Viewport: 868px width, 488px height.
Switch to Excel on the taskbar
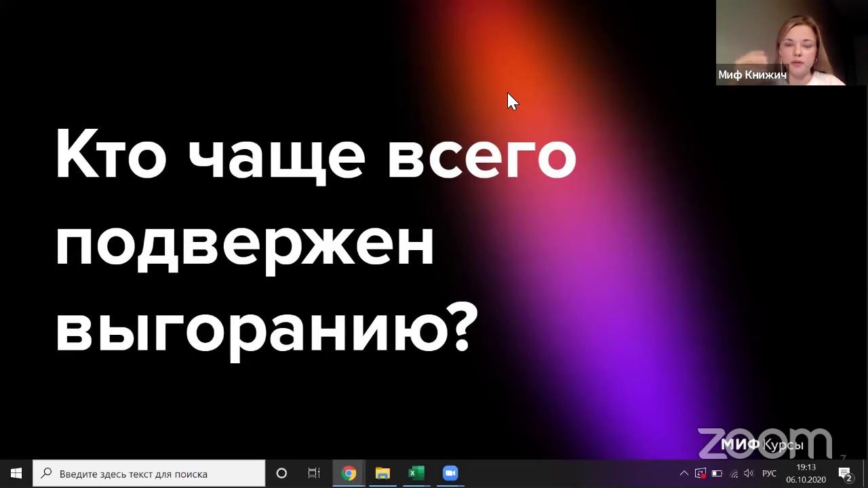(416, 473)
